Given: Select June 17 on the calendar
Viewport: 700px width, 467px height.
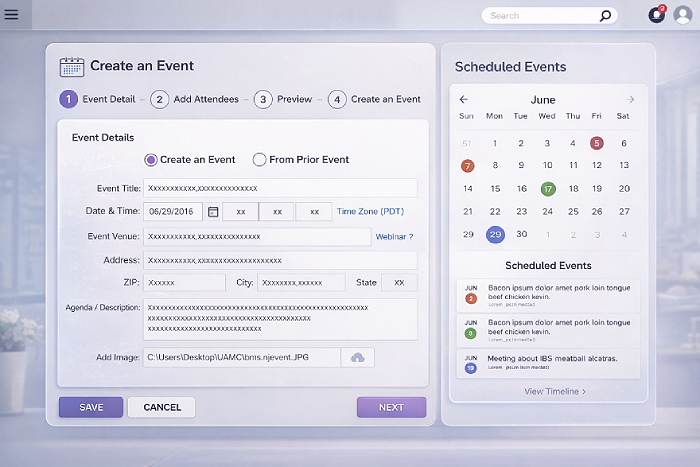Looking at the screenshot, I should [x=547, y=188].
